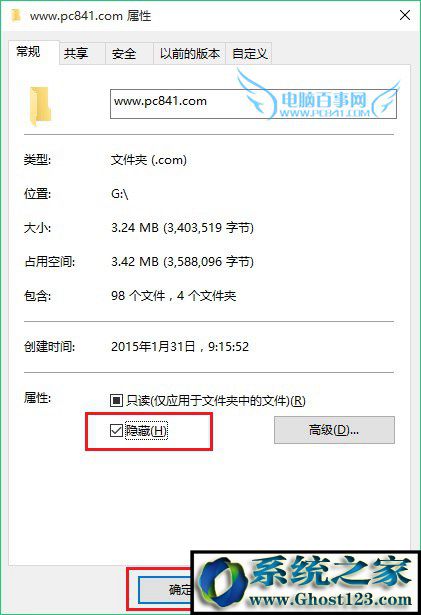Click the large yellow folder icon
The width and height of the screenshot is (421, 615).
click(x=40, y=106)
